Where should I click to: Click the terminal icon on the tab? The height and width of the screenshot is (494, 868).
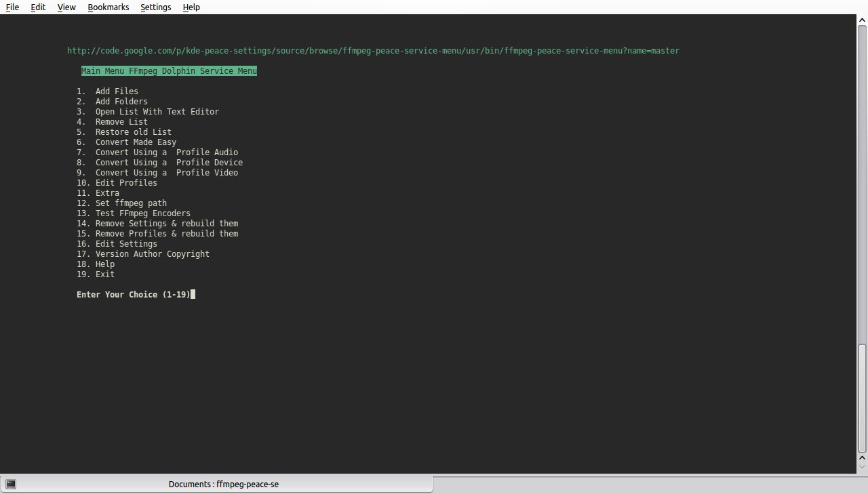tap(11, 484)
